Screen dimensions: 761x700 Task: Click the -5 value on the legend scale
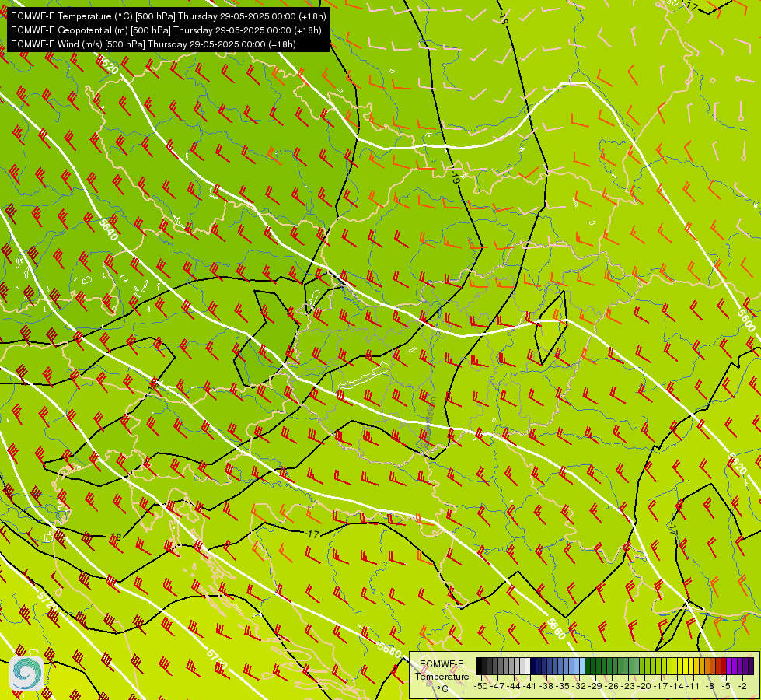[x=726, y=686]
